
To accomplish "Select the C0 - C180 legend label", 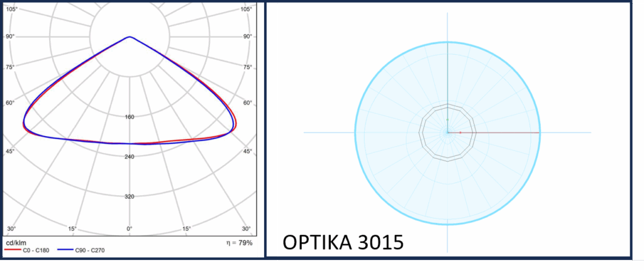I will point(37,250).
